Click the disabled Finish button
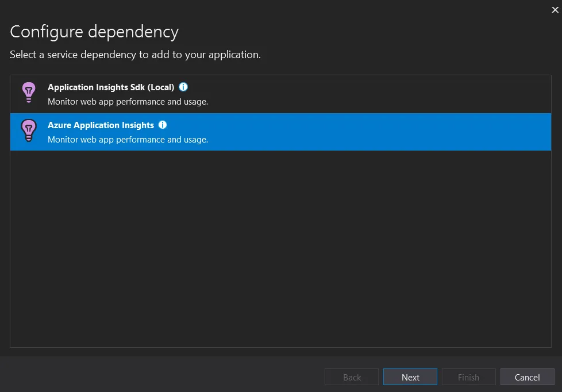This screenshot has height=392, width=562. (468, 377)
